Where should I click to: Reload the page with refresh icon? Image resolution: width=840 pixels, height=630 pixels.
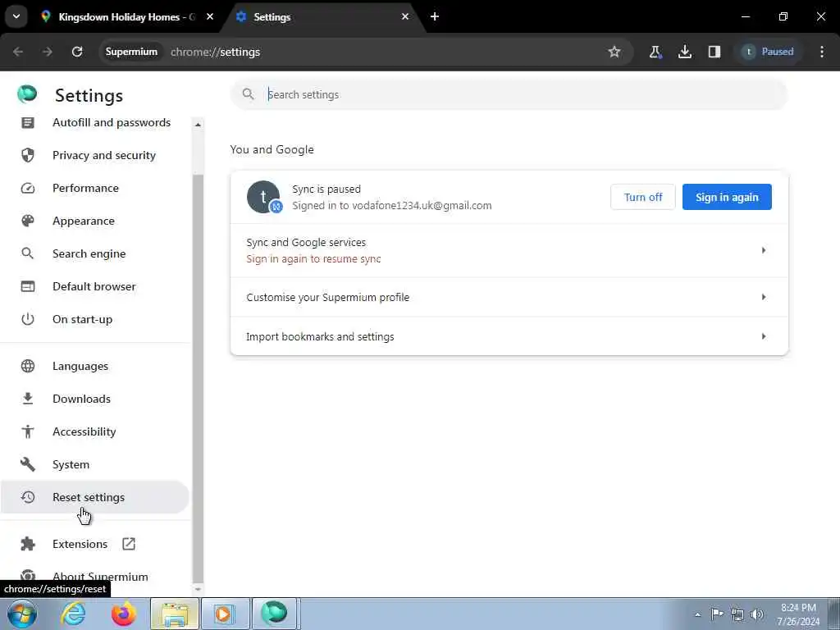pos(77,52)
